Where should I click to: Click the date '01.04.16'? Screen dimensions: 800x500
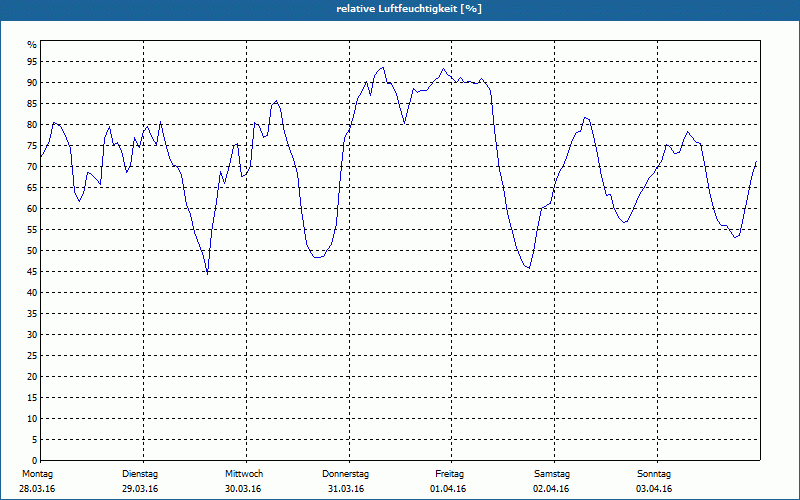(x=448, y=489)
